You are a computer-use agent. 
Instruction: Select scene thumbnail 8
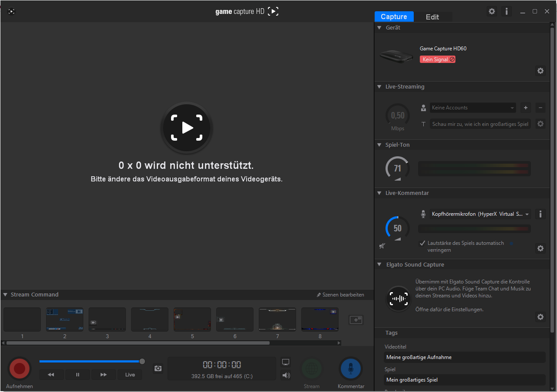pyautogui.click(x=320, y=320)
